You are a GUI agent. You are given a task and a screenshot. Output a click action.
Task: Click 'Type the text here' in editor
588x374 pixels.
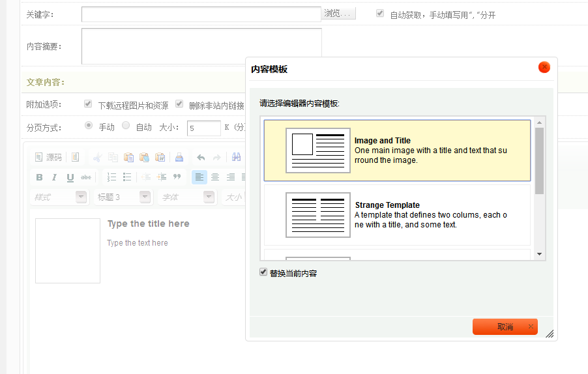pyautogui.click(x=138, y=243)
